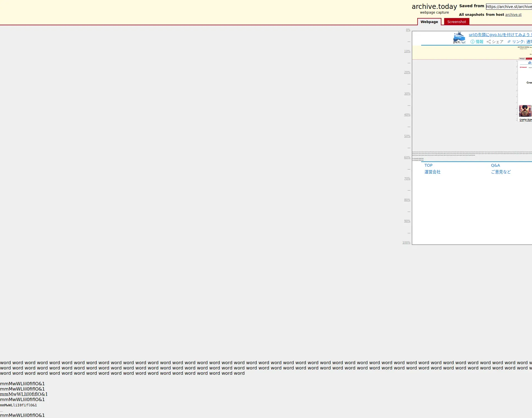Viewport: 532px width, 418px height.
Task: Jump to the 10% position marker
Action: pyautogui.click(x=407, y=51)
